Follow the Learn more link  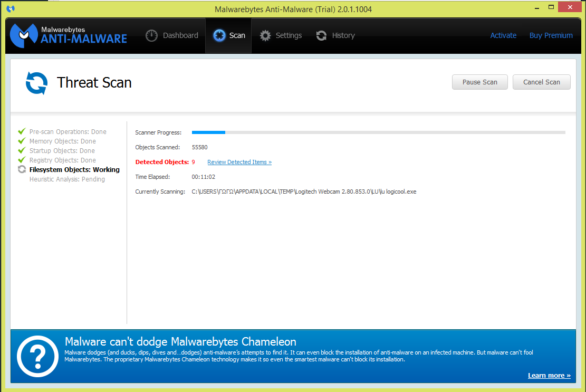click(x=549, y=376)
